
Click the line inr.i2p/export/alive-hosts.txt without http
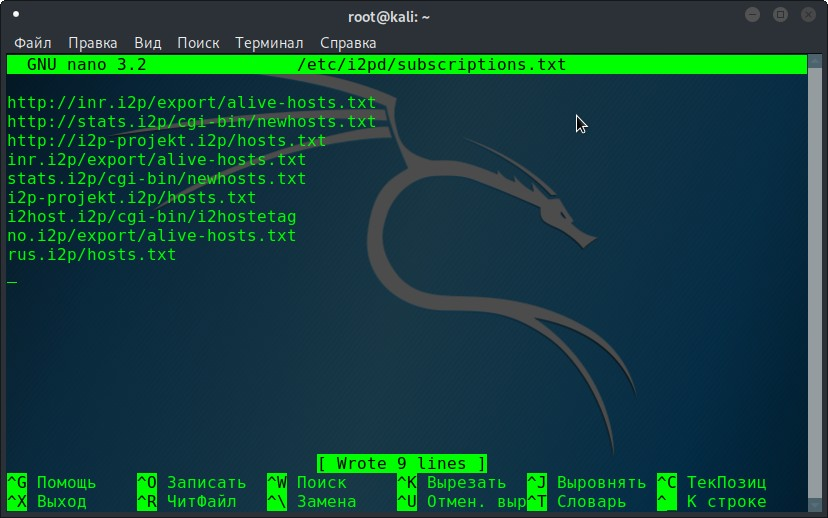156,159
